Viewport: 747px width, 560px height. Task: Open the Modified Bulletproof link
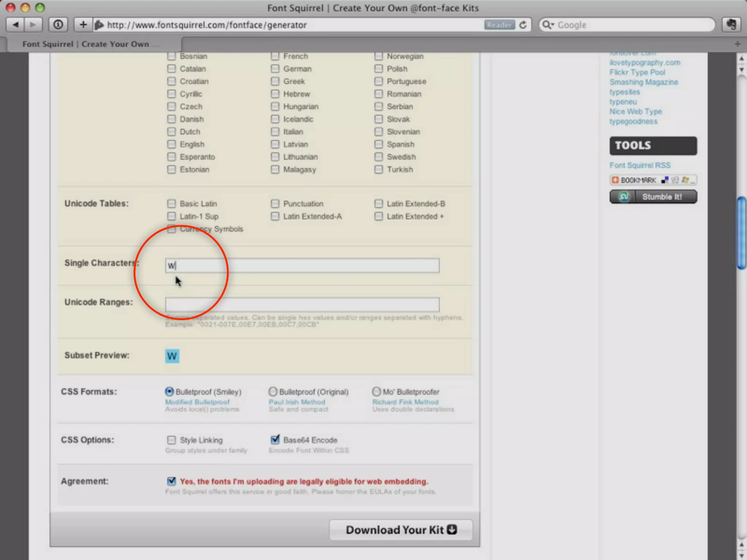(x=197, y=402)
